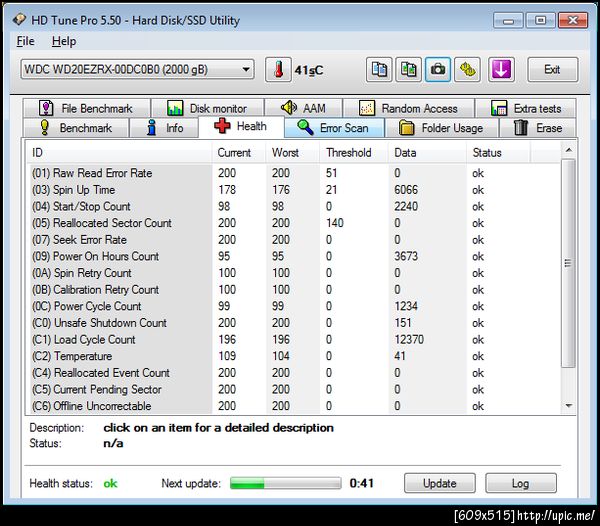Maximize the HD Tune Pro window
This screenshot has height=526, width=600.
(540, 20)
